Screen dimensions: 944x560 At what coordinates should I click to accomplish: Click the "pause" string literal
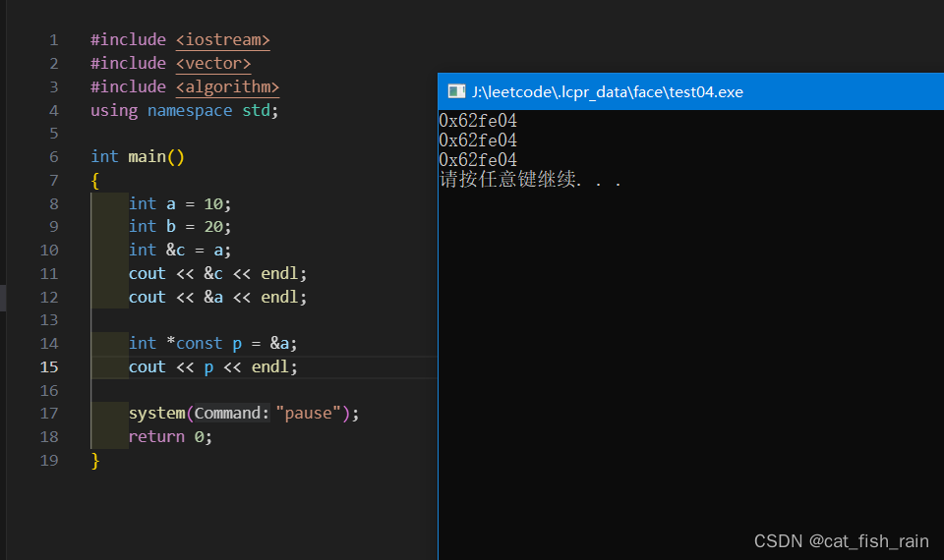coord(308,414)
